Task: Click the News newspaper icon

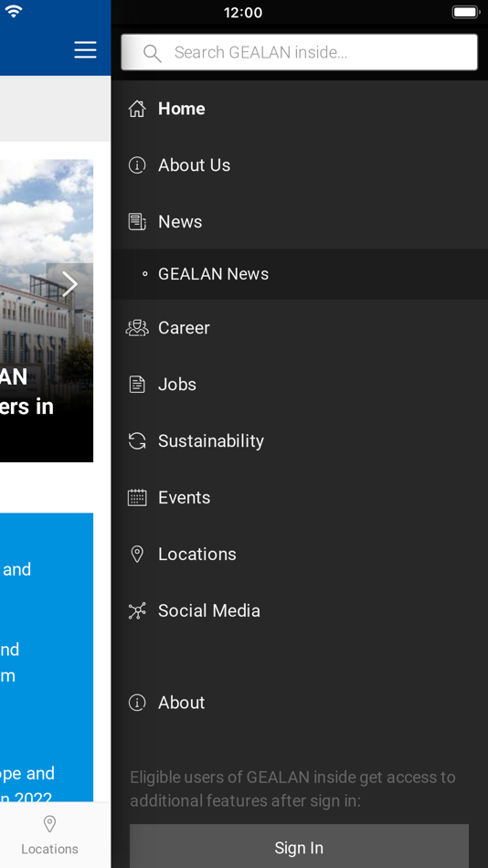Action: (137, 221)
